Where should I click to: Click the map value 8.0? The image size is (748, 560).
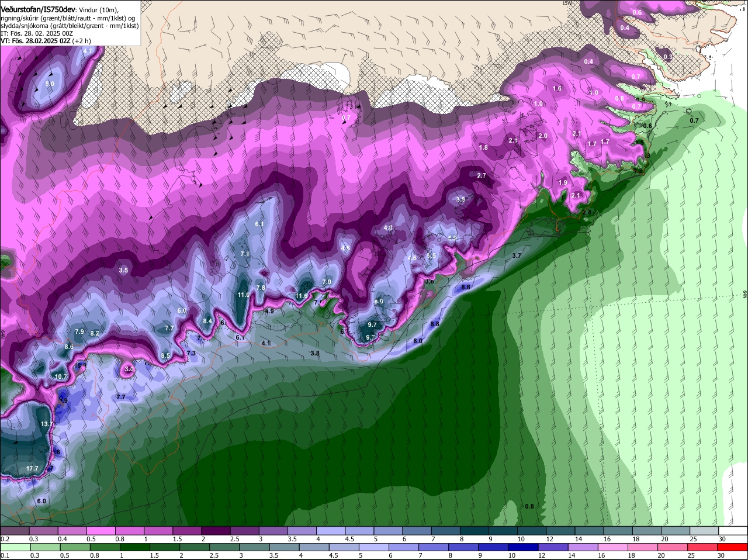[x=418, y=341]
